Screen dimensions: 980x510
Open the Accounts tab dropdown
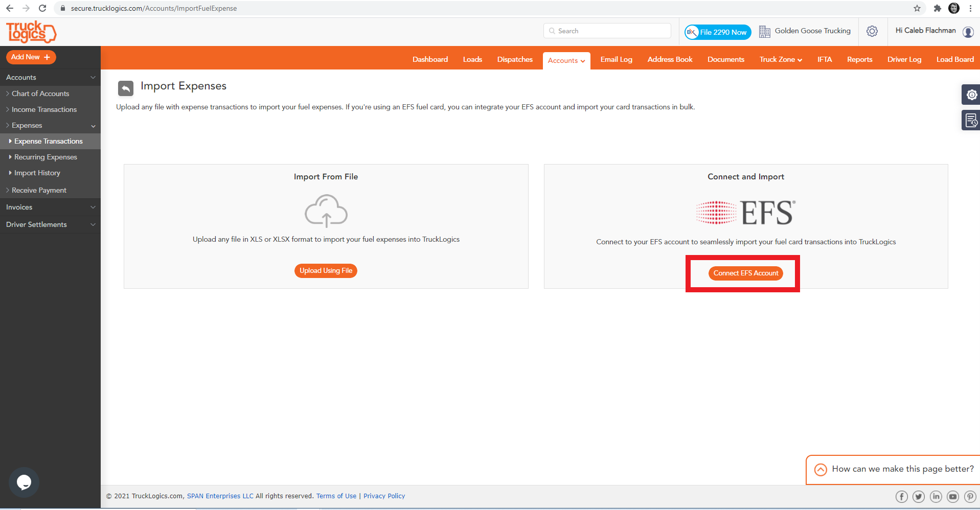point(566,61)
